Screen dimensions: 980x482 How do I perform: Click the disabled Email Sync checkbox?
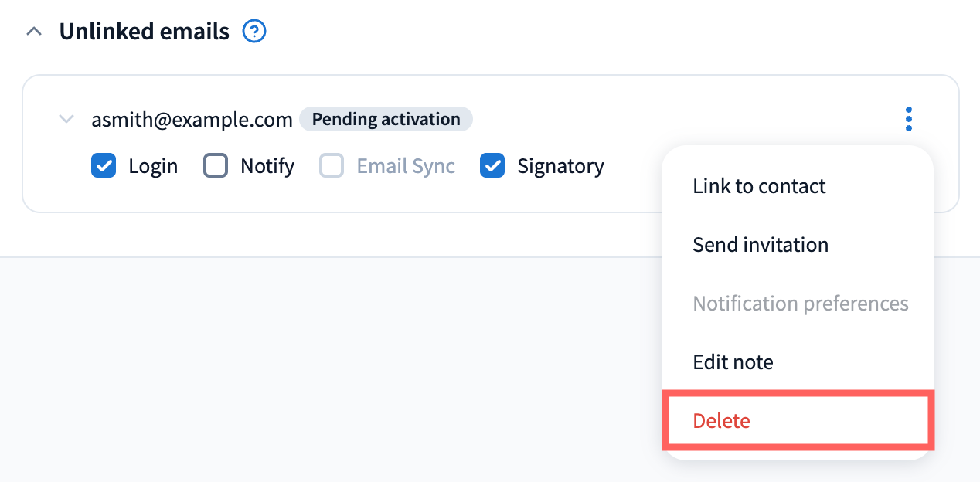[332, 166]
